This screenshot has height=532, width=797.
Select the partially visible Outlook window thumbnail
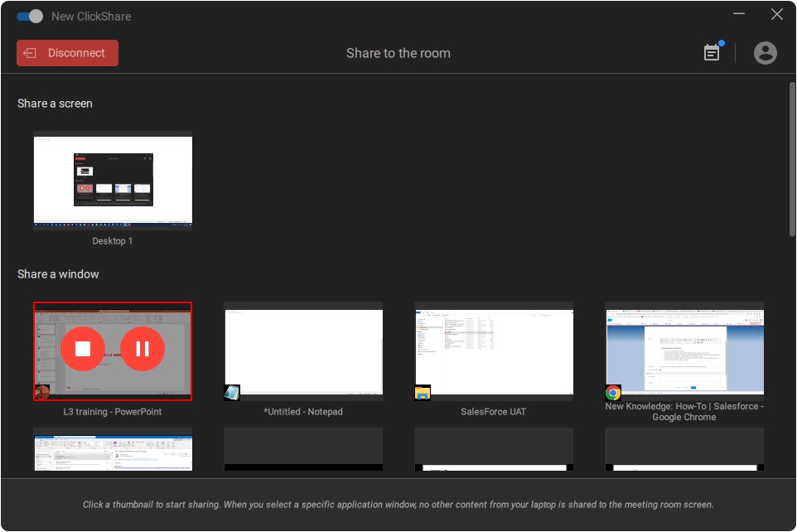pos(113,450)
